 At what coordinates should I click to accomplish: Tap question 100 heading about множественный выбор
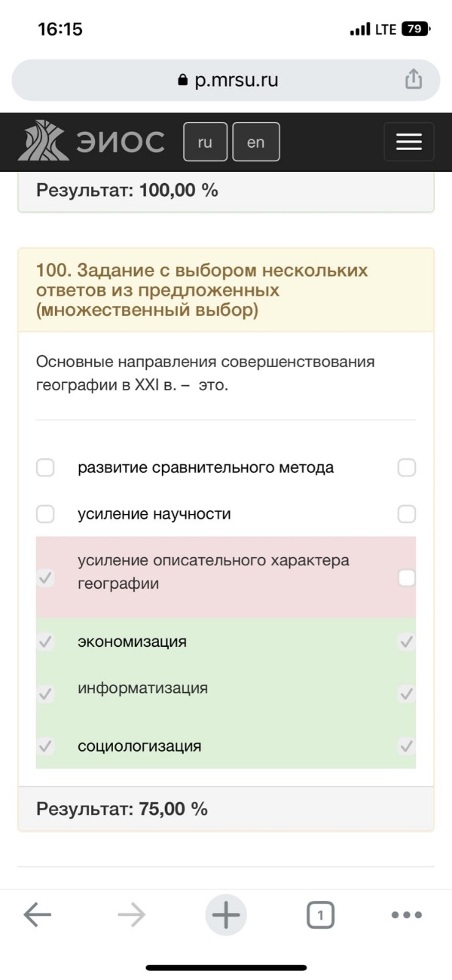point(202,290)
